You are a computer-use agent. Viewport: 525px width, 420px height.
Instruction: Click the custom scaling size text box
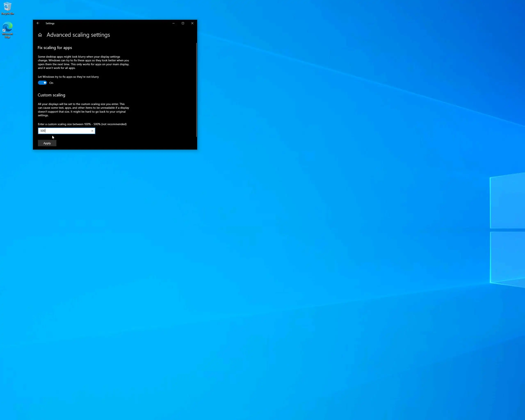coord(65,131)
